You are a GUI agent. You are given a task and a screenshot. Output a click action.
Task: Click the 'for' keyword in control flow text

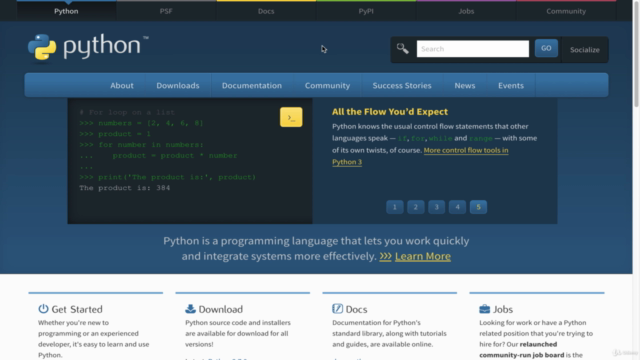click(x=418, y=138)
